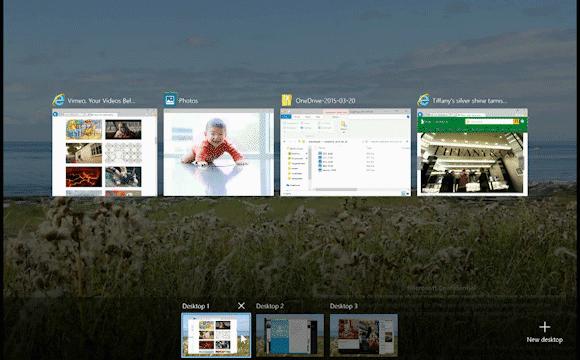Switch to Desktop 1 thumbnail

coord(216,335)
